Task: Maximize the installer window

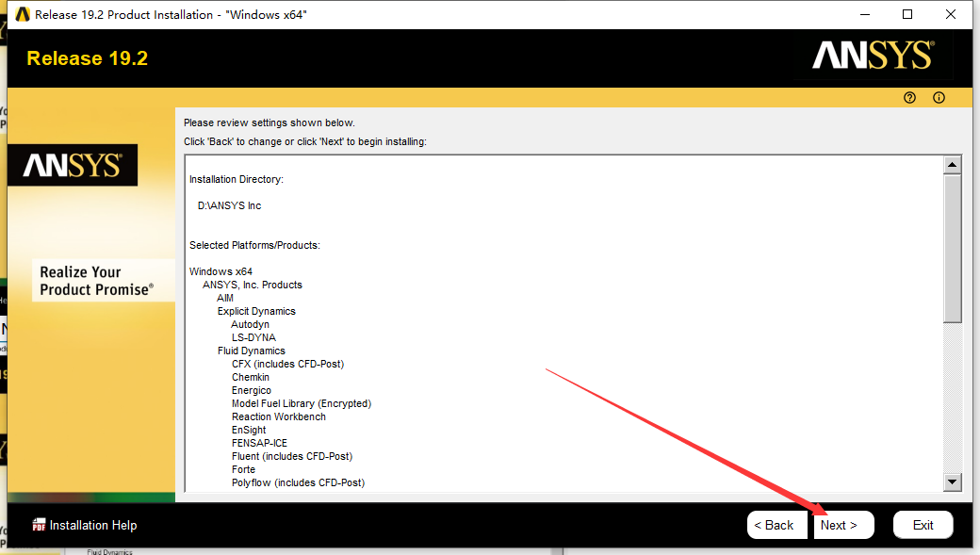Action: [x=907, y=14]
